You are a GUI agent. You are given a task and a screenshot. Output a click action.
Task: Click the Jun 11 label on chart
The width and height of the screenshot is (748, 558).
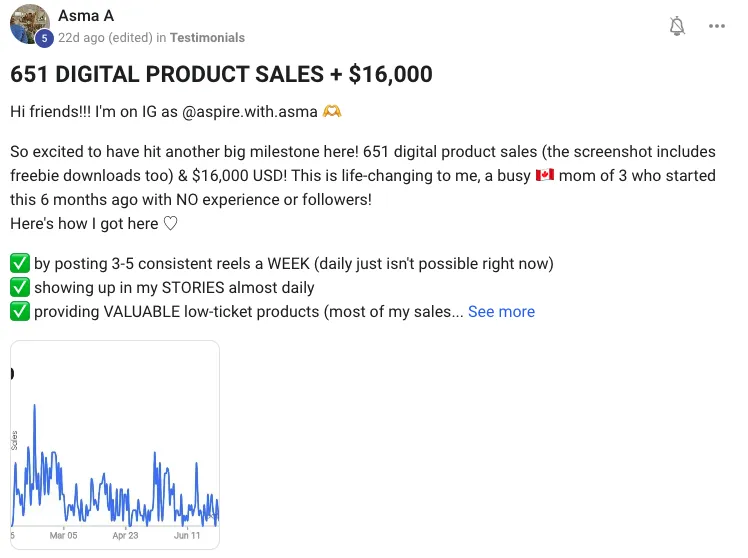[x=187, y=536]
